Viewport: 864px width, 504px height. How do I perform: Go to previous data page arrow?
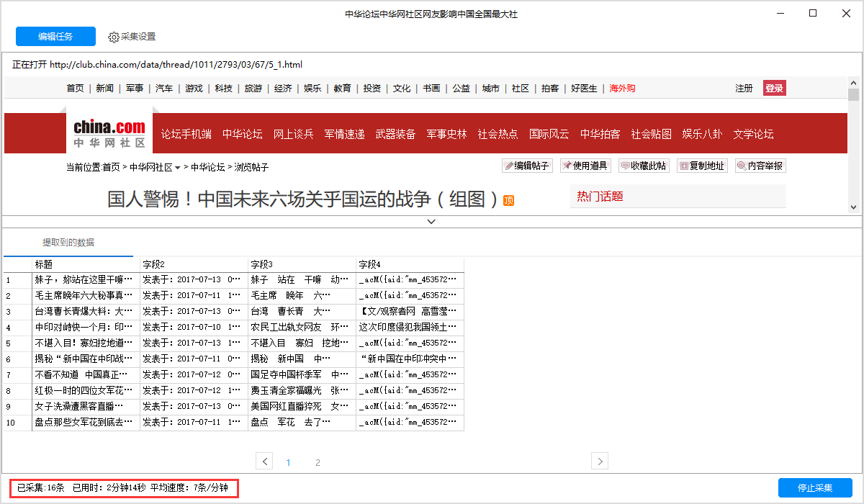[x=265, y=461]
